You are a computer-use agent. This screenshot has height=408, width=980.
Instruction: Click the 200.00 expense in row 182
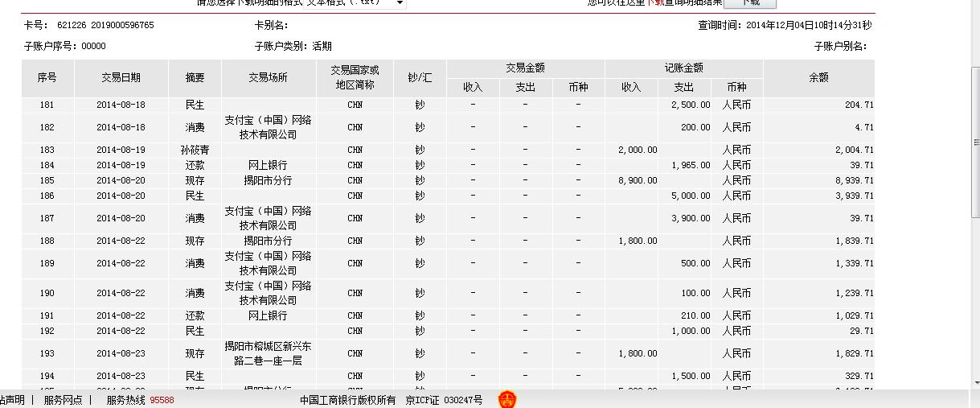695,127
